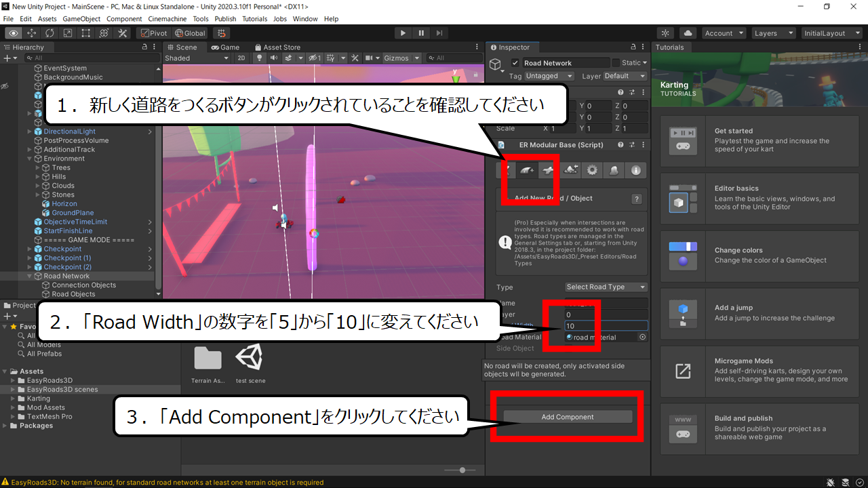Click the Step frame button

pyautogui.click(x=439, y=33)
